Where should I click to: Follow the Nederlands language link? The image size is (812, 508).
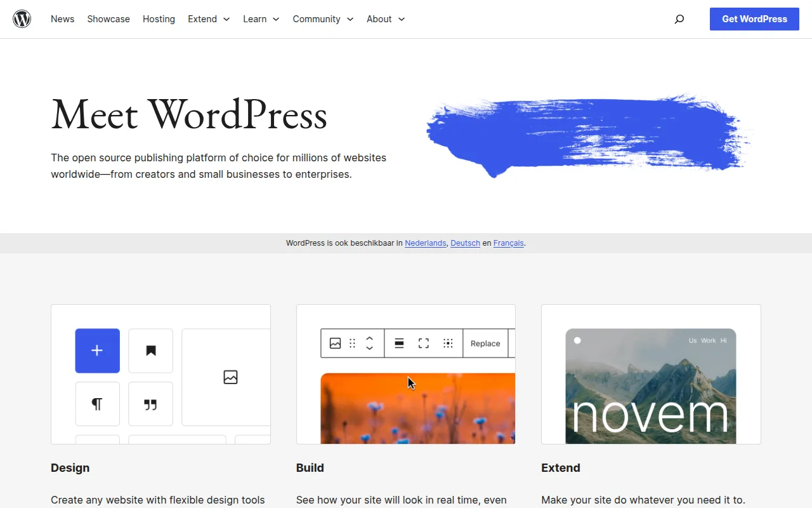pos(425,243)
